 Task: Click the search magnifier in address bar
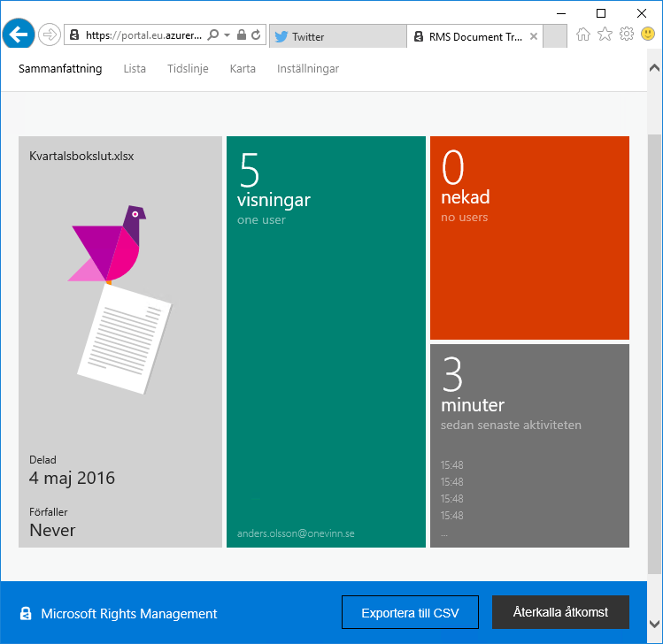coord(212,35)
